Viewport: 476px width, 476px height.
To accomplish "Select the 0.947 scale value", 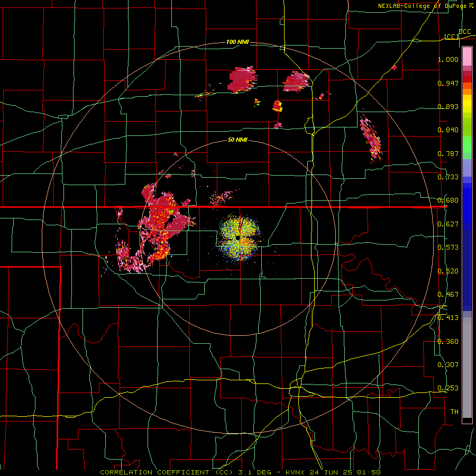I will [448, 83].
